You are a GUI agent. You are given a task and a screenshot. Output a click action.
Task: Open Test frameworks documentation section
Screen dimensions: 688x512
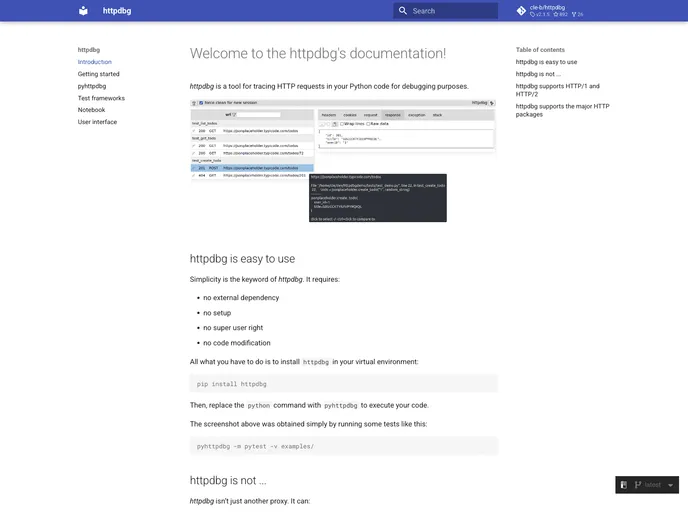(101, 98)
